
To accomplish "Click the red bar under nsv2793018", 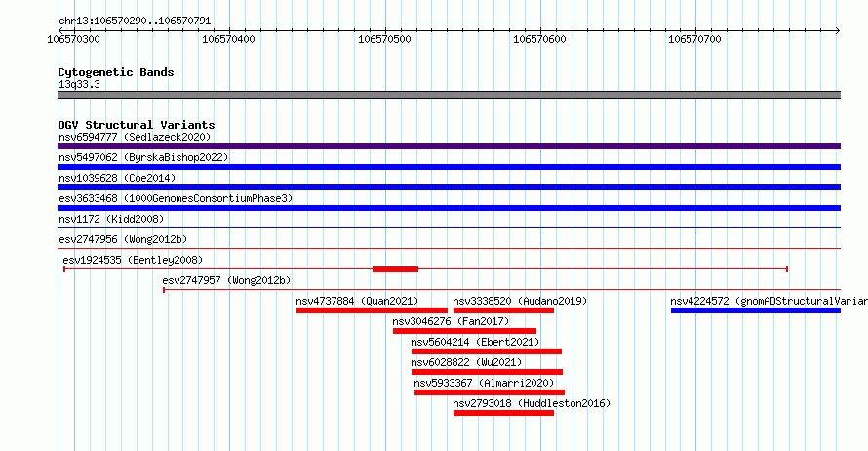I will tap(503, 413).
